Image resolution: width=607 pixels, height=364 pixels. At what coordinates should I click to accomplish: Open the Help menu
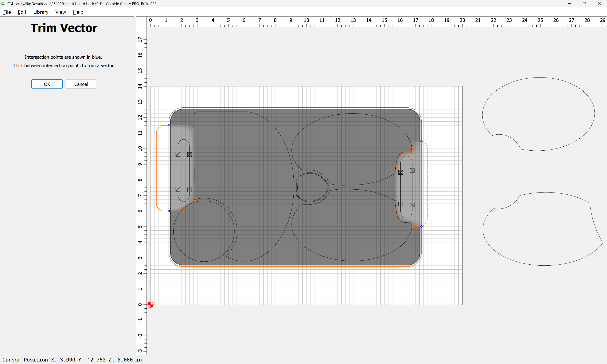point(78,12)
